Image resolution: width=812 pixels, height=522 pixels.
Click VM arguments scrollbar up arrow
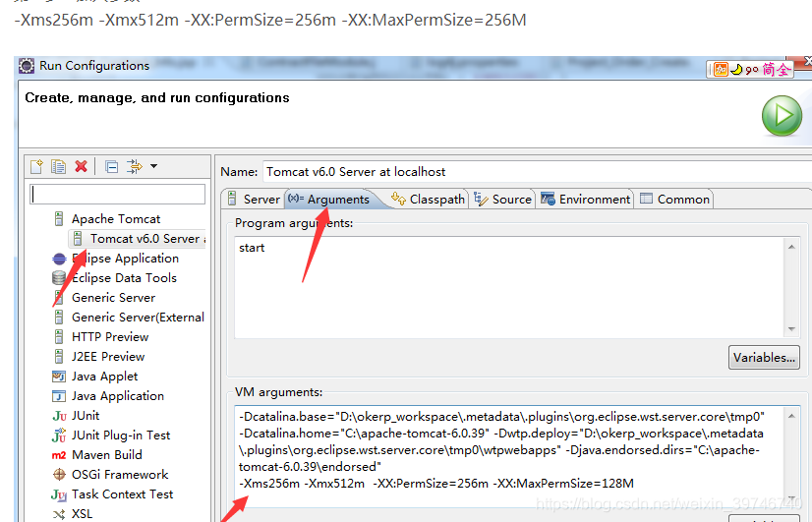[791, 416]
